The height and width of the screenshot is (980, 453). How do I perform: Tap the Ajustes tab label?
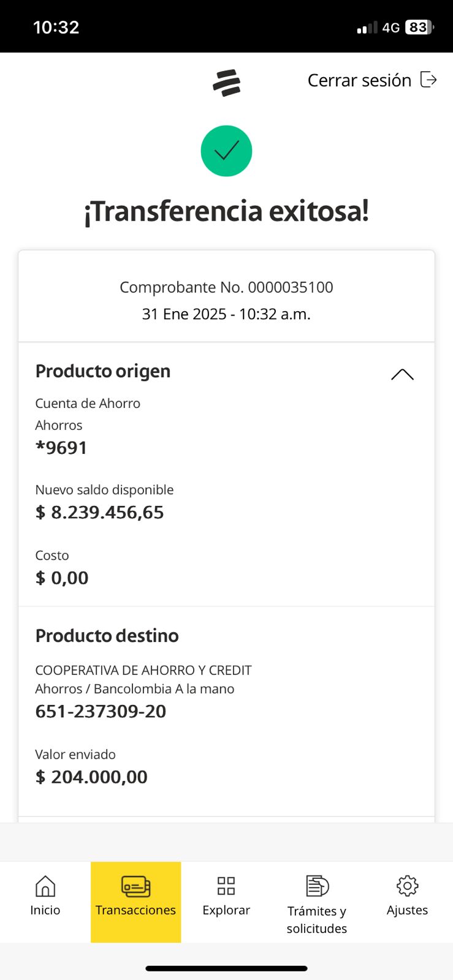click(407, 910)
